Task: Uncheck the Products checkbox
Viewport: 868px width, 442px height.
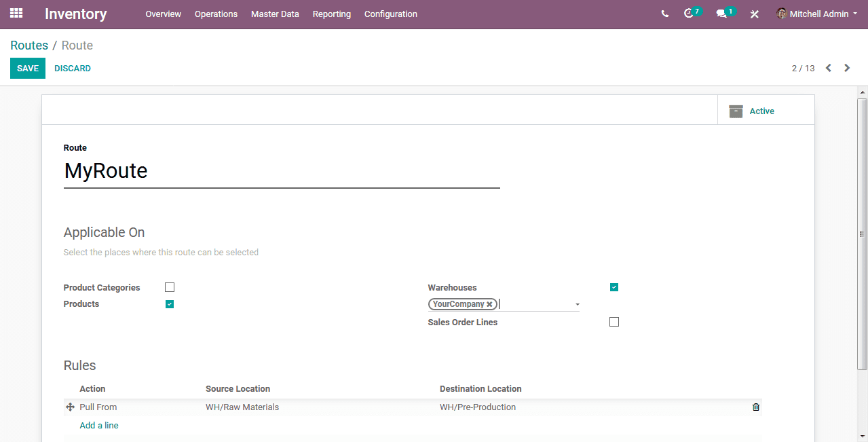Action: coord(170,304)
